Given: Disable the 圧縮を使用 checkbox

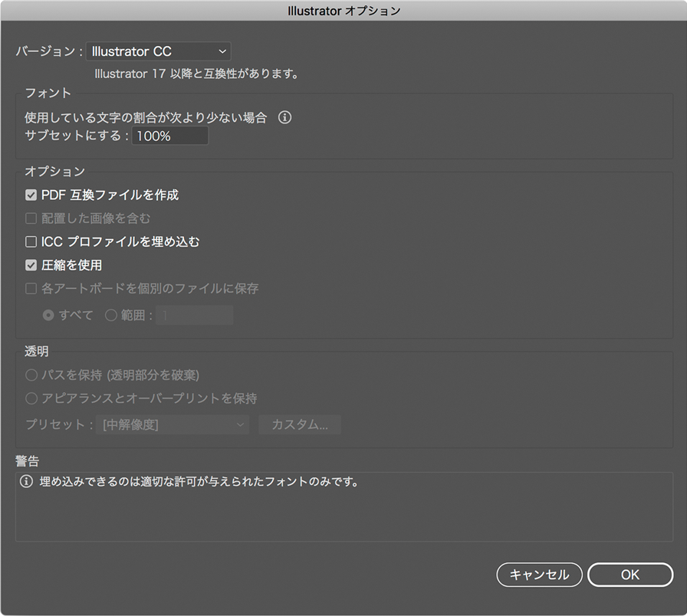Looking at the screenshot, I should point(31,265).
